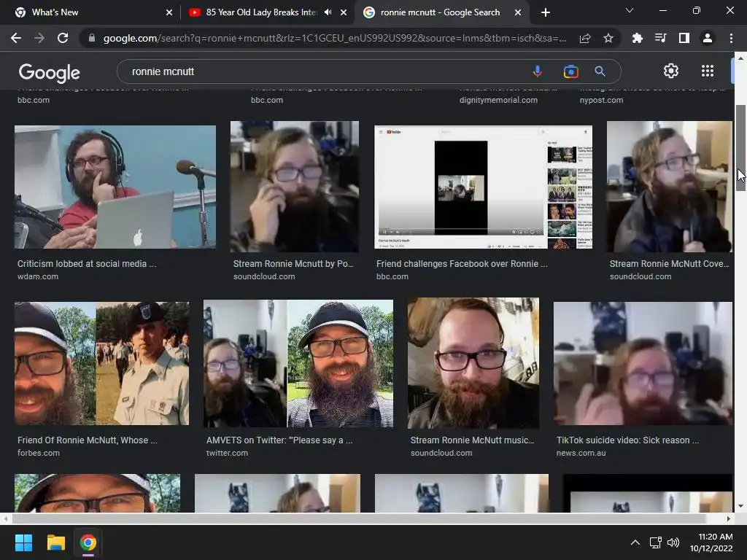Reload the current Google search page
Screen dimensions: 747x560
click(x=63, y=38)
